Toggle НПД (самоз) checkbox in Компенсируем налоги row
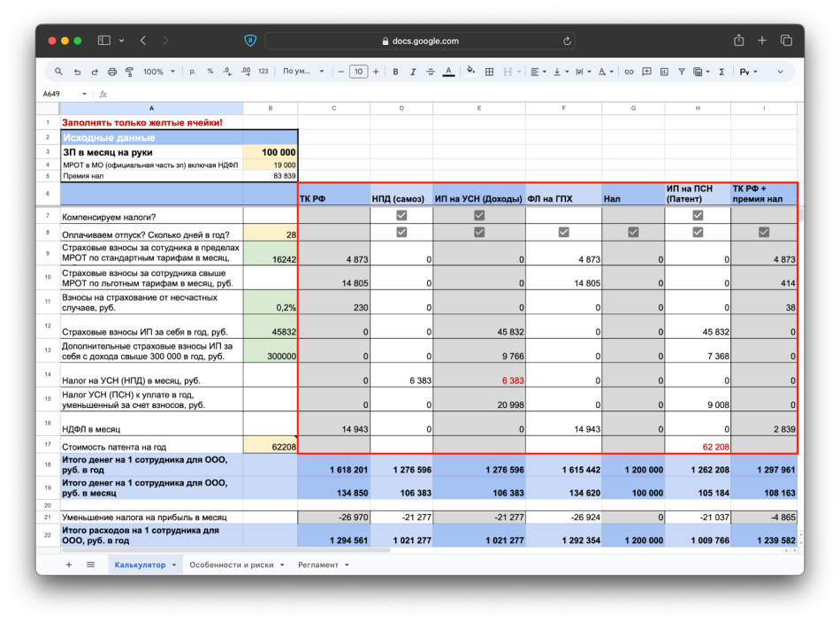The image size is (840, 622). 401,215
